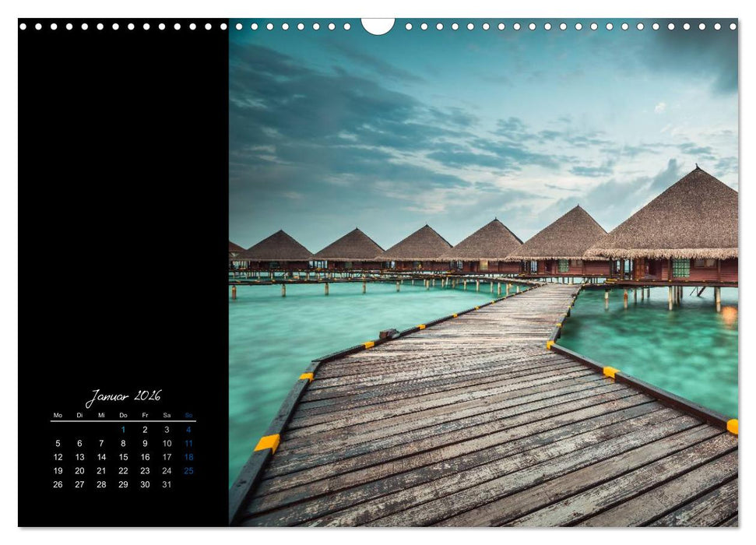756x545 pixels.
Task: Select the Fr weekday label
Action: [145, 415]
